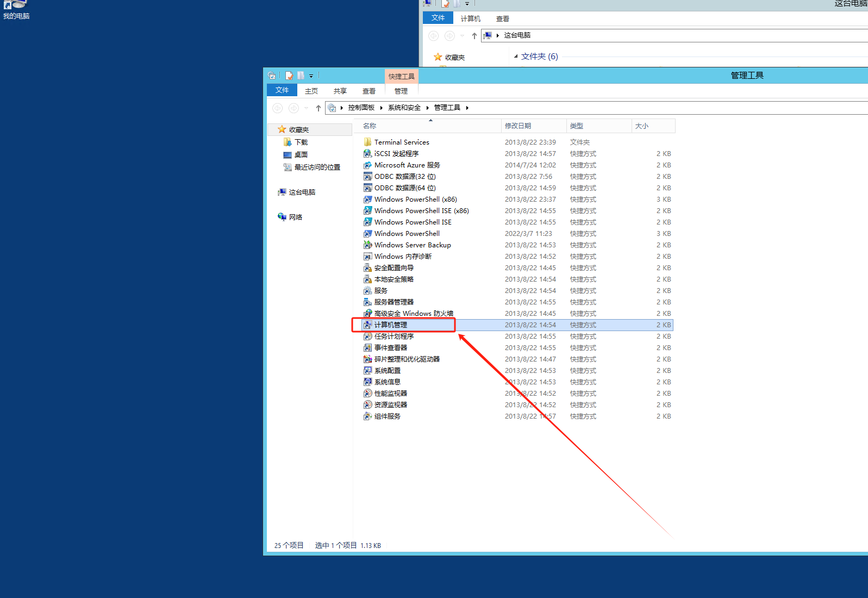
Task: Click the 任务计划程序 icon
Action: pyautogui.click(x=368, y=336)
